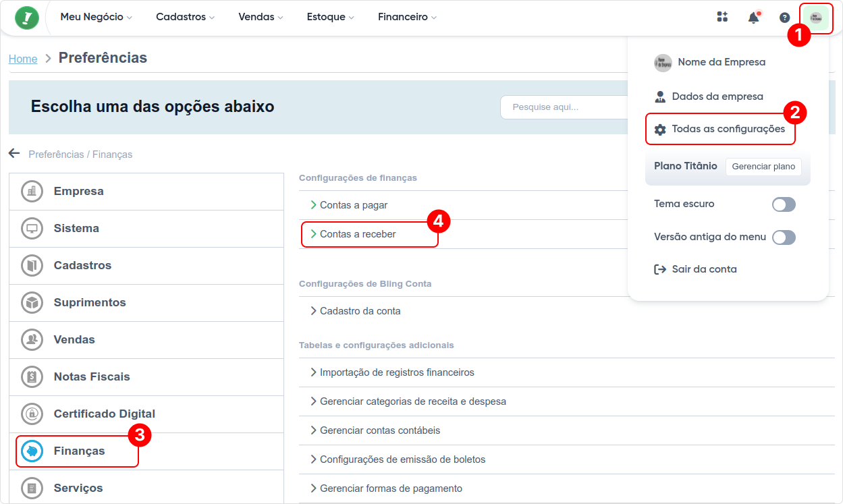Select Suprimentos in preferences sidebar
843x504 pixels.
146,303
